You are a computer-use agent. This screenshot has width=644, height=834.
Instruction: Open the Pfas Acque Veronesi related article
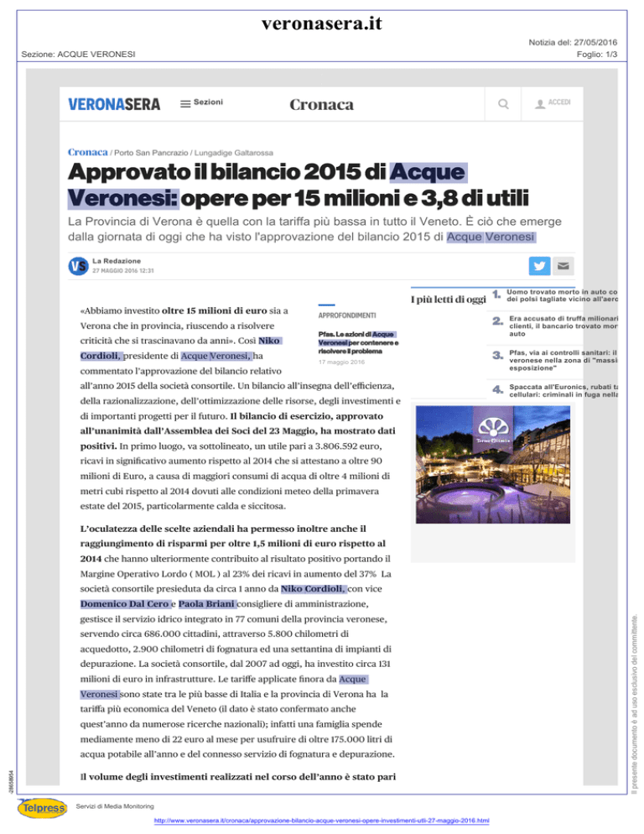358,342
